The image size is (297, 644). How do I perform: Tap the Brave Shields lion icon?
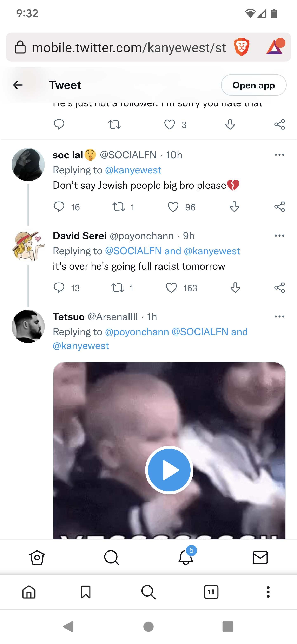241,47
